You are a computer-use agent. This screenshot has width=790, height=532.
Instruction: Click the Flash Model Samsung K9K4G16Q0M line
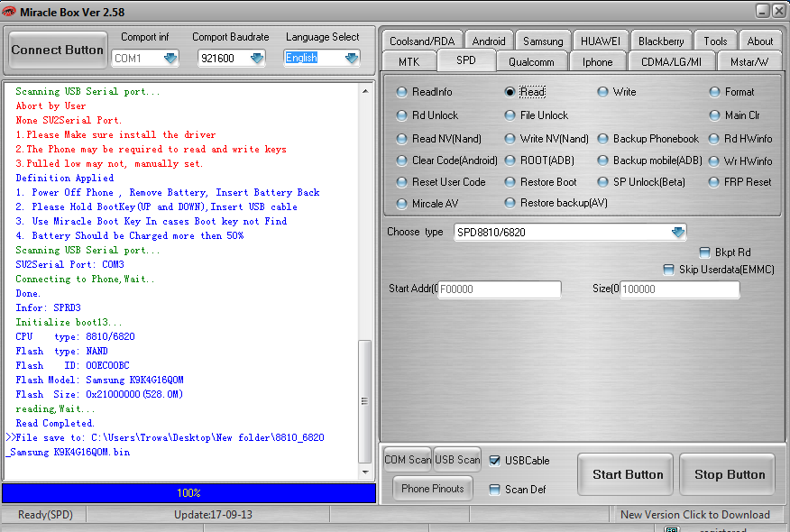[99, 380]
